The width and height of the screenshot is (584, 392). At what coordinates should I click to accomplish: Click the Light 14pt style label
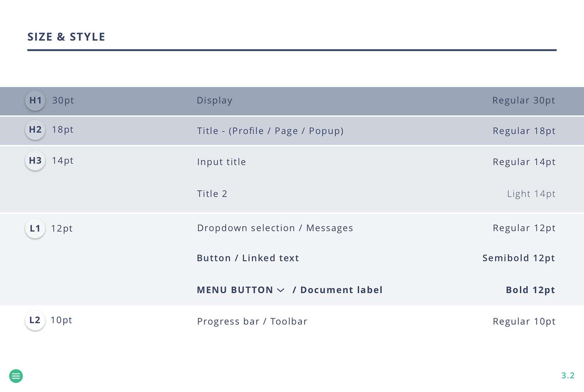click(531, 194)
